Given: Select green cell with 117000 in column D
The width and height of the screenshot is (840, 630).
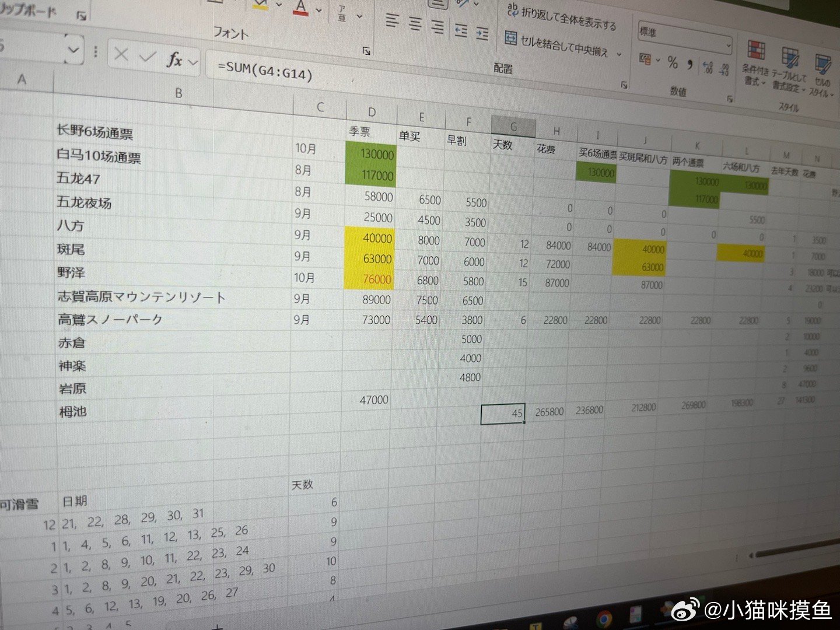Looking at the screenshot, I should tap(370, 175).
